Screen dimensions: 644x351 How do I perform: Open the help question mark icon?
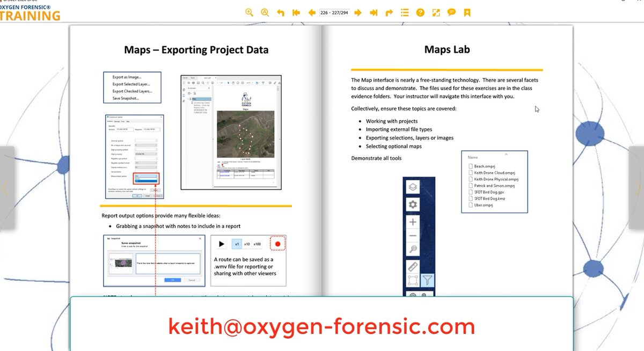(420, 12)
